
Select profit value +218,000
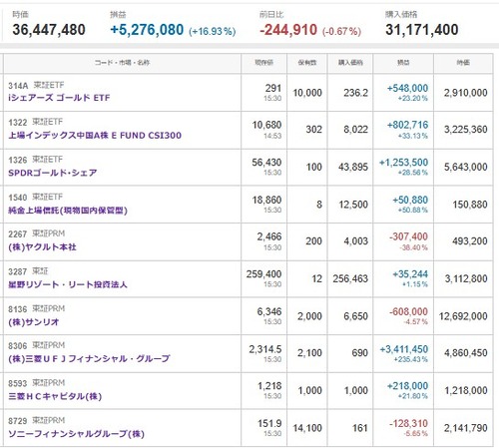pos(407,386)
